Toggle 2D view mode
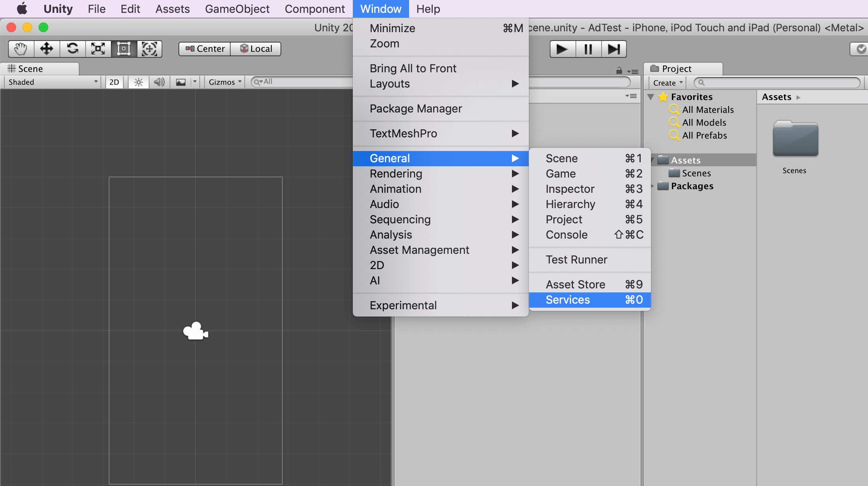The height and width of the screenshot is (486, 868). pyautogui.click(x=114, y=82)
